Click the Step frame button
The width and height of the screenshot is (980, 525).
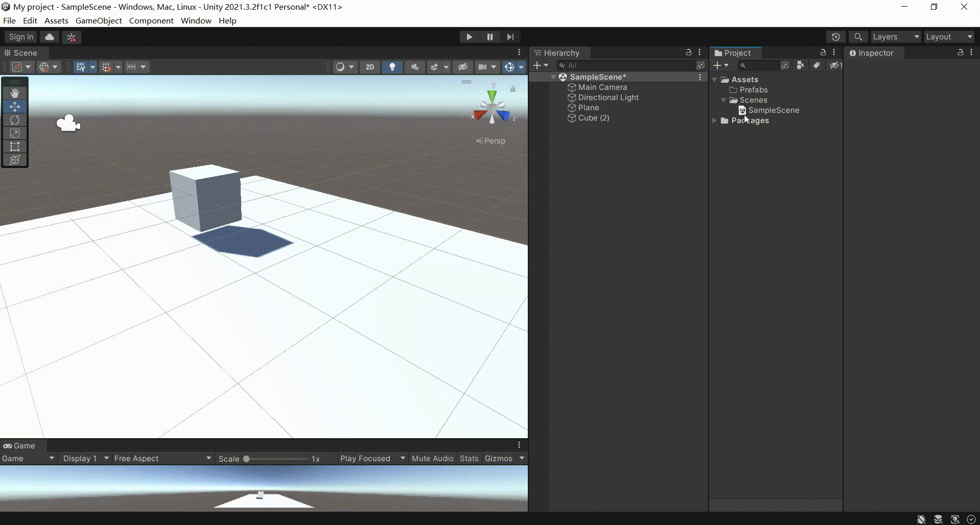[x=510, y=37]
